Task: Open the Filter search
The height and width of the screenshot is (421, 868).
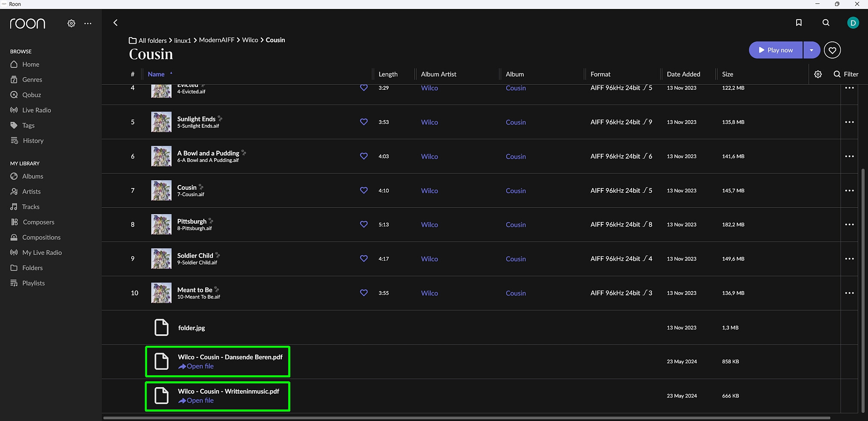Action: pyautogui.click(x=846, y=74)
